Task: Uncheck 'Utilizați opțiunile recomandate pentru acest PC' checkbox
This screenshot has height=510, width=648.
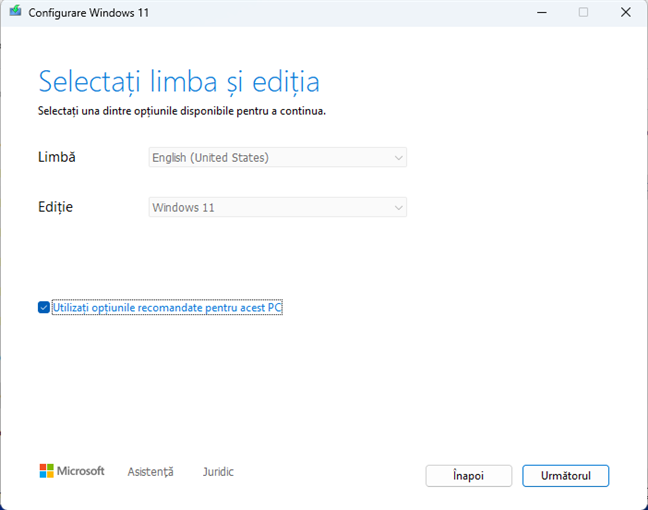Action: [x=44, y=307]
